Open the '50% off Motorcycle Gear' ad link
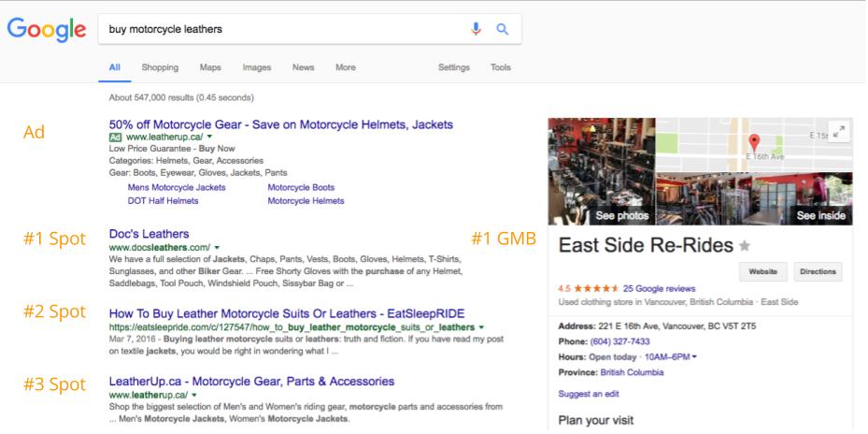This screenshot has height=434, width=868. 281,124
